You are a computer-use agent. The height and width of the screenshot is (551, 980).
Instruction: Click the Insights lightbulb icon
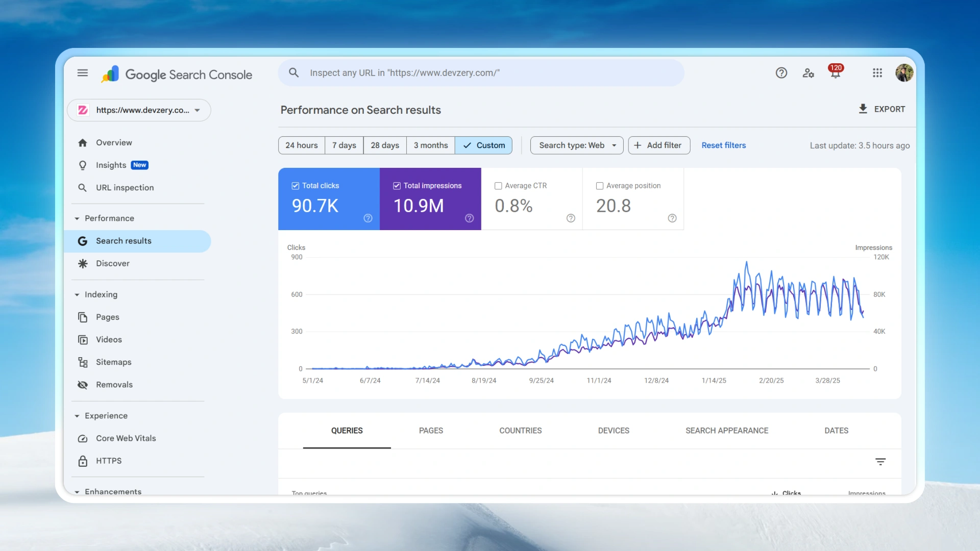coord(83,165)
